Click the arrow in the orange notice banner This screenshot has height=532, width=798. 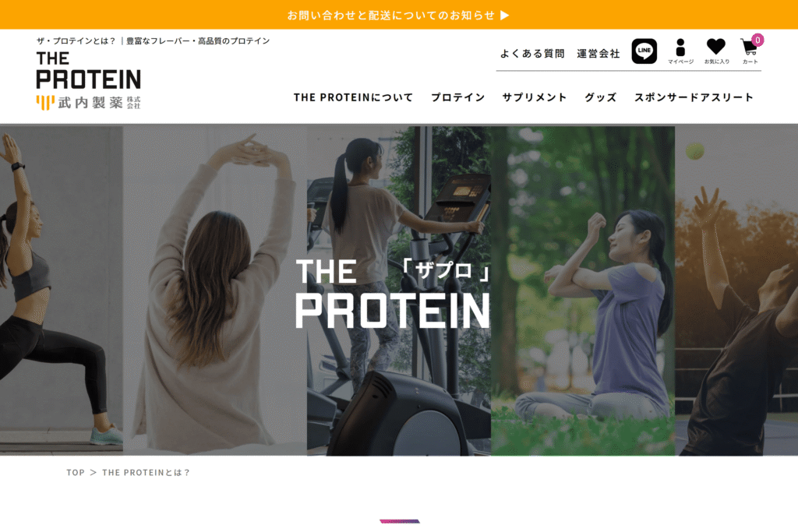[504, 16]
